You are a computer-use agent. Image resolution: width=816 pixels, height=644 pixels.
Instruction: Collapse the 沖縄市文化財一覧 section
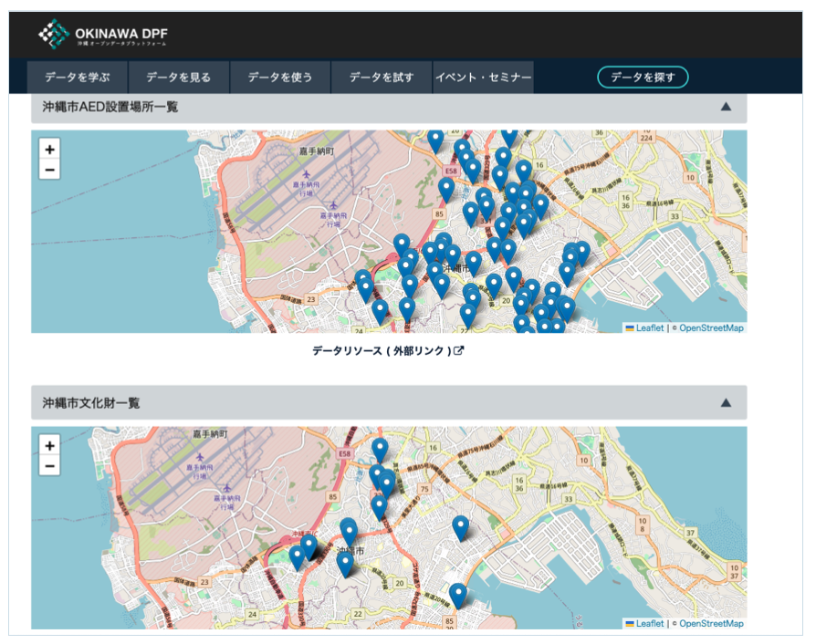pos(726,402)
